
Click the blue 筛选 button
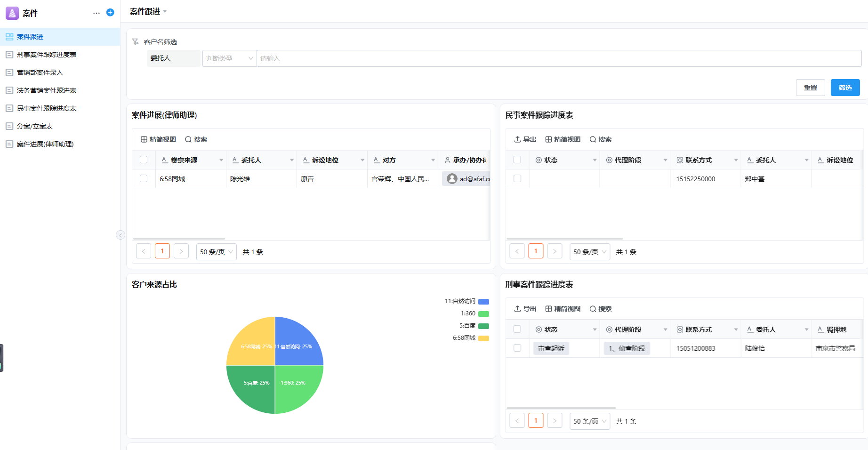pos(845,88)
